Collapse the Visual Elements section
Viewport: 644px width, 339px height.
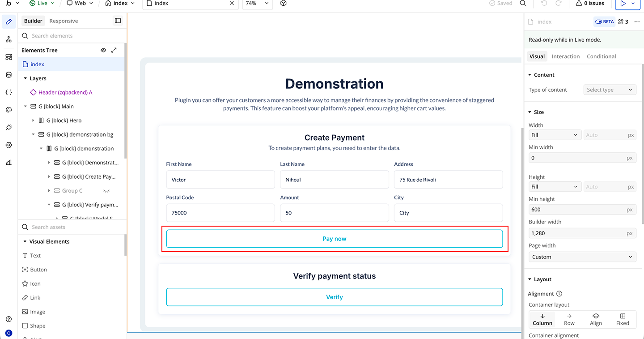pyautogui.click(x=25, y=241)
